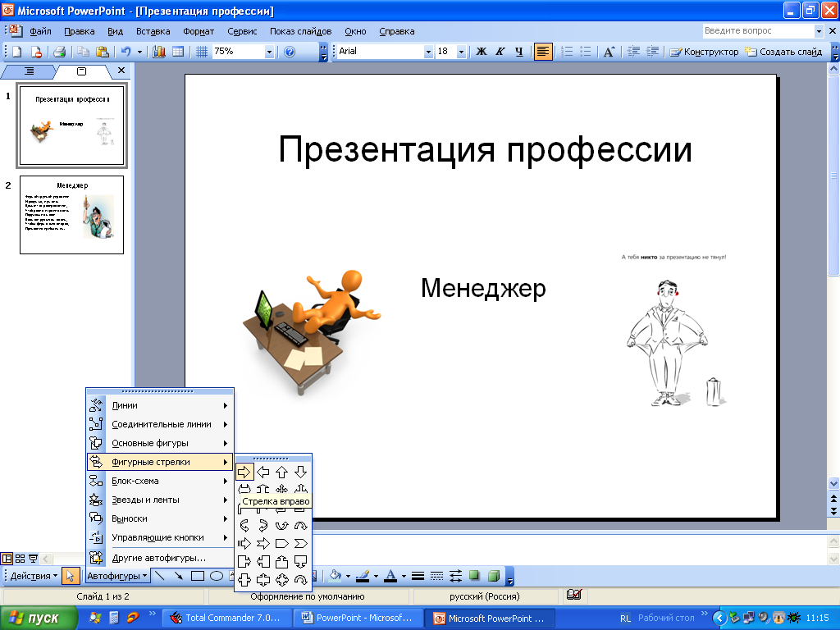Image resolution: width=840 pixels, height=630 pixels.
Task: Toggle the Select Objects pointer tool
Action: coord(71,576)
